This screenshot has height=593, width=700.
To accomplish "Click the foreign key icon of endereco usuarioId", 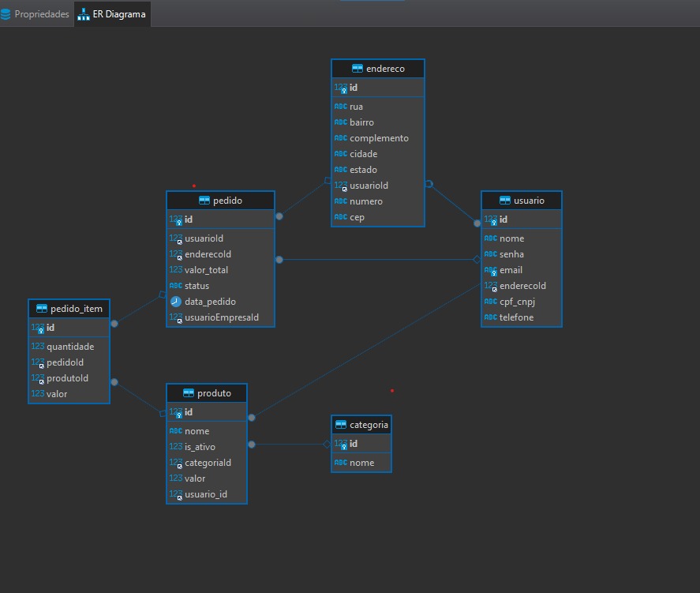I will (x=341, y=186).
